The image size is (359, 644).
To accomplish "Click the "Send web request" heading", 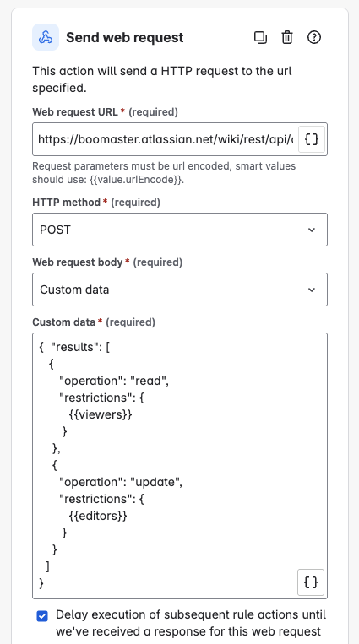I will [x=125, y=38].
